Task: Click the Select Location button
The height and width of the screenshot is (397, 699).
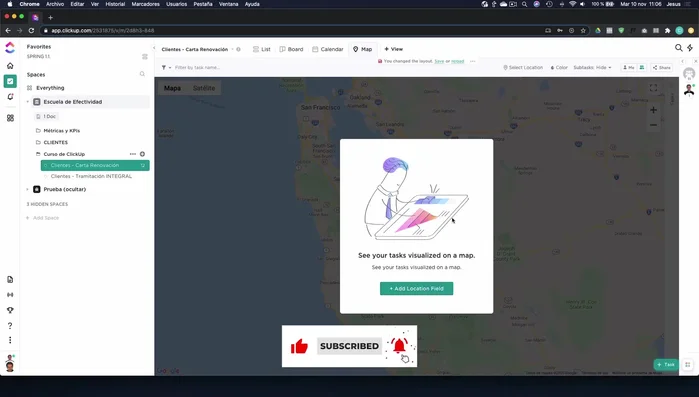Action: tap(523, 67)
